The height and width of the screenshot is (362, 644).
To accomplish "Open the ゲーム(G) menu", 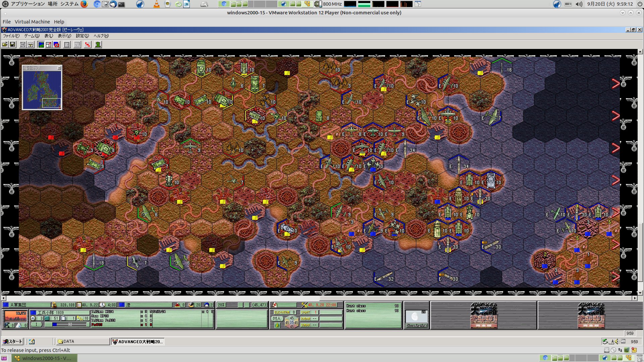I will pyautogui.click(x=32, y=36).
